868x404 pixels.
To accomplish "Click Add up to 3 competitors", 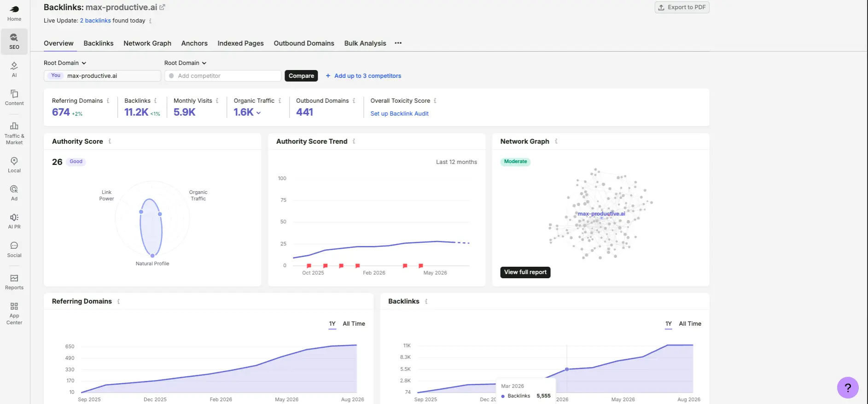I will point(363,76).
